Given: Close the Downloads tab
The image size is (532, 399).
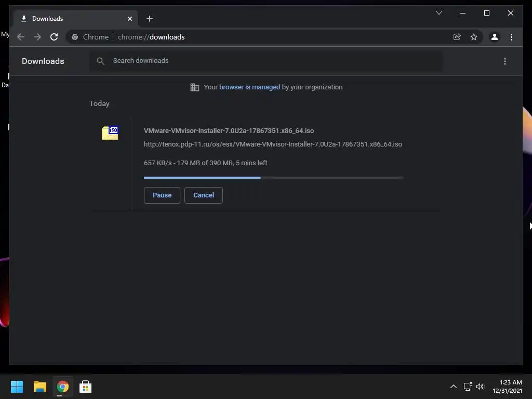Looking at the screenshot, I should [x=129, y=19].
